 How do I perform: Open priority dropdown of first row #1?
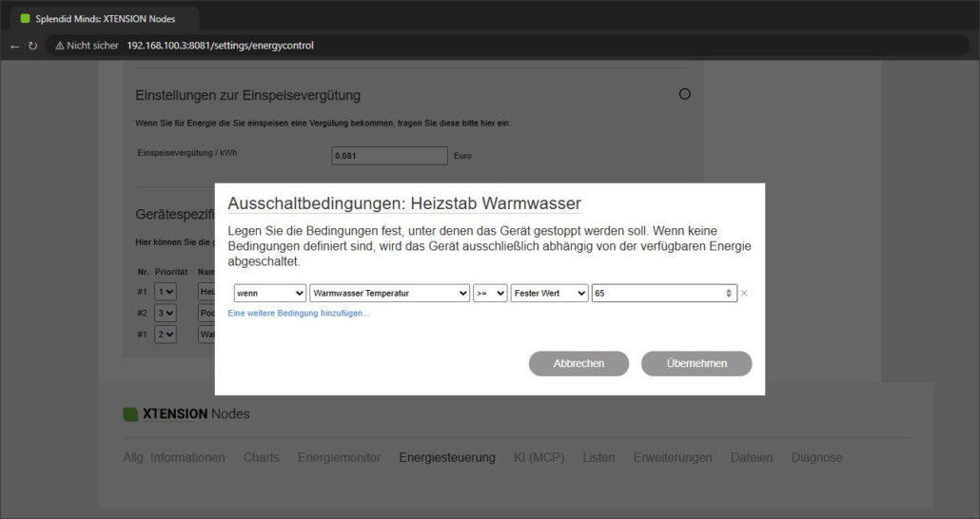pyautogui.click(x=166, y=292)
